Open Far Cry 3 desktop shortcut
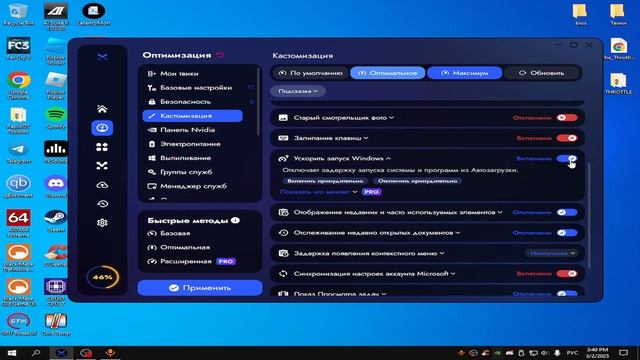This screenshot has width=640, height=360. [18, 49]
